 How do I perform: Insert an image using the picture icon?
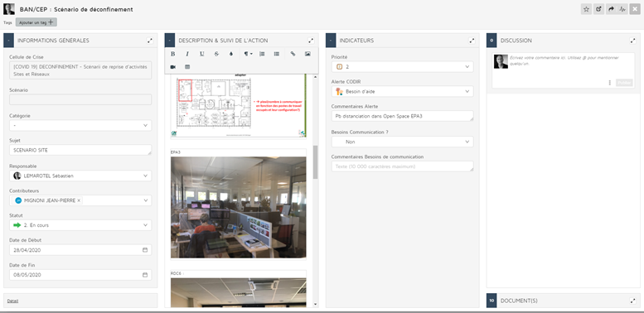(x=307, y=54)
